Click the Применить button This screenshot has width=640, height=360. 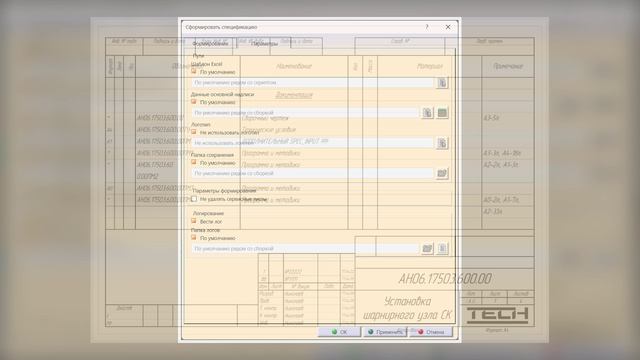(x=385, y=332)
